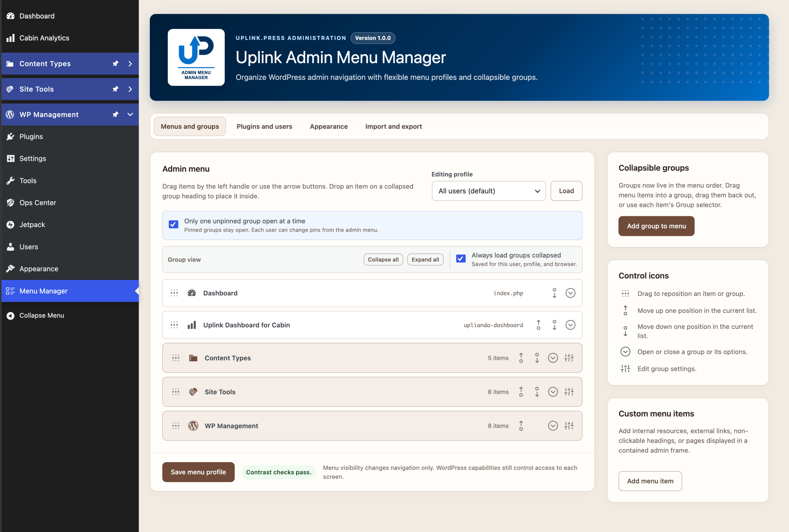789x532 pixels.
Task: Expand Content Types in the sidebar
Action: click(x=130, y=64)
